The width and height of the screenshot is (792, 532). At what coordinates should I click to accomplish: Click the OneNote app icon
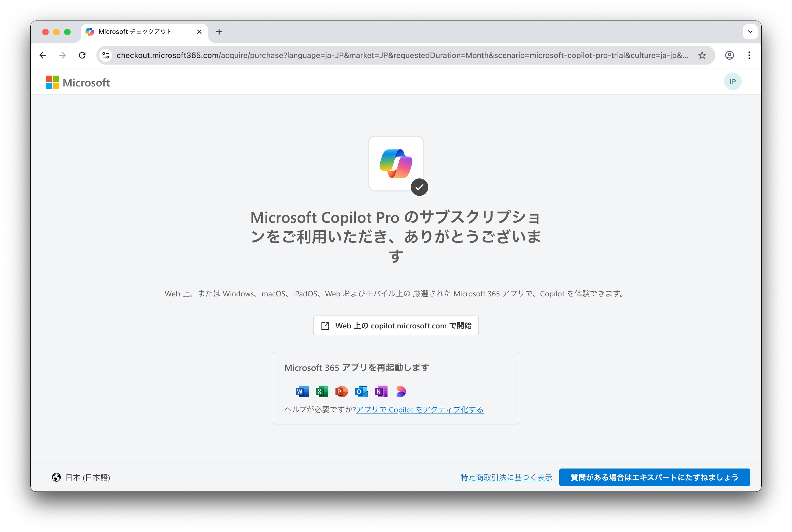pos(381,392)
